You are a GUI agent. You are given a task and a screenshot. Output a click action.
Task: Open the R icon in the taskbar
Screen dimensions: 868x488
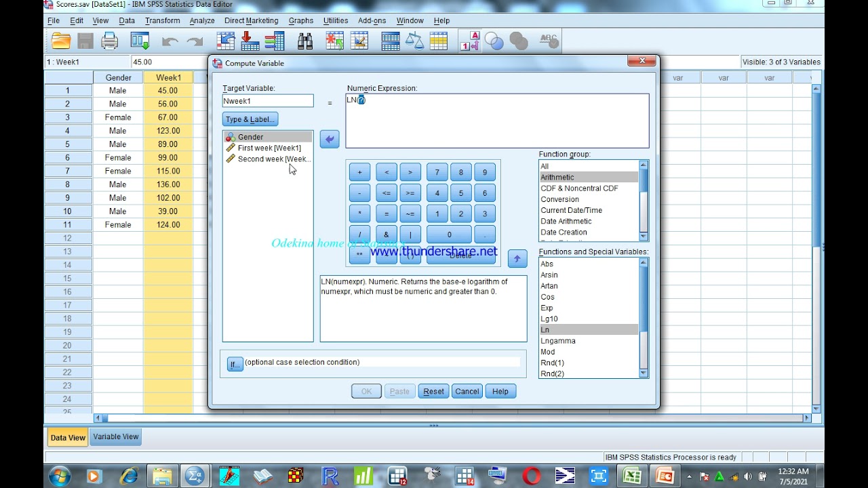tap(330, 476)
